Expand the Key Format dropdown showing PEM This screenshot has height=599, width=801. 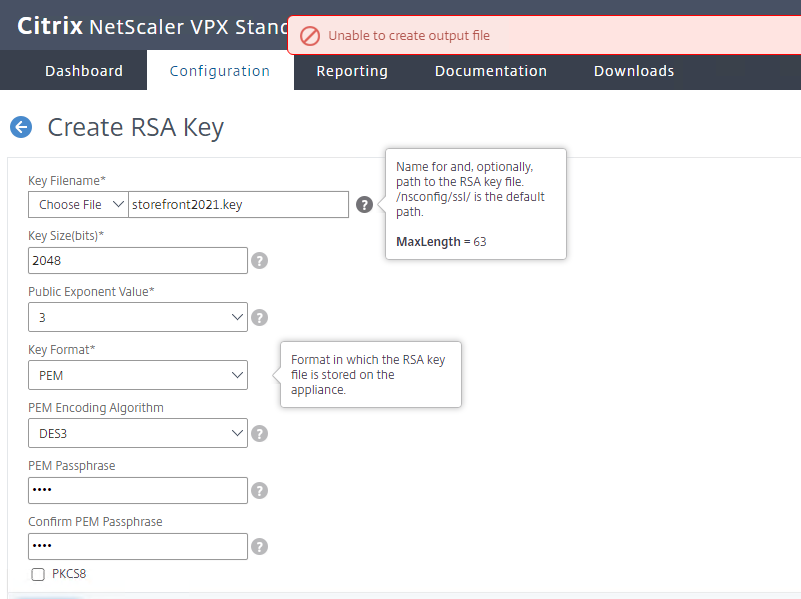137,375
